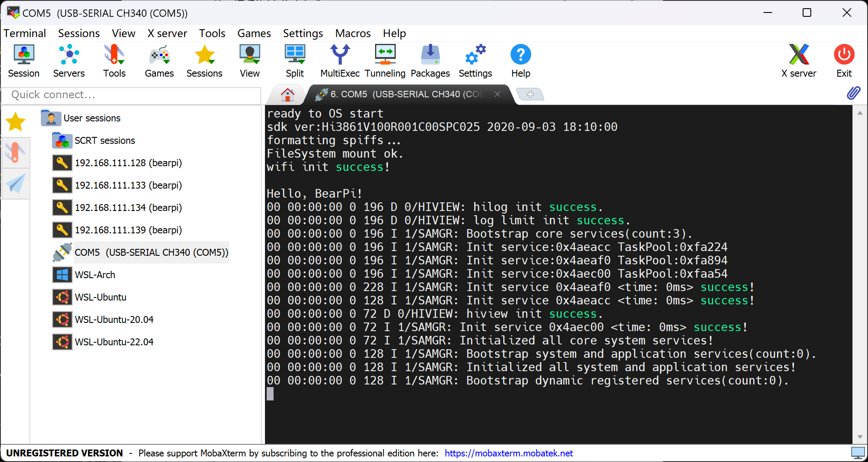Open the sidebar paper plane icon
868x462 pixels.
(15, 184)
